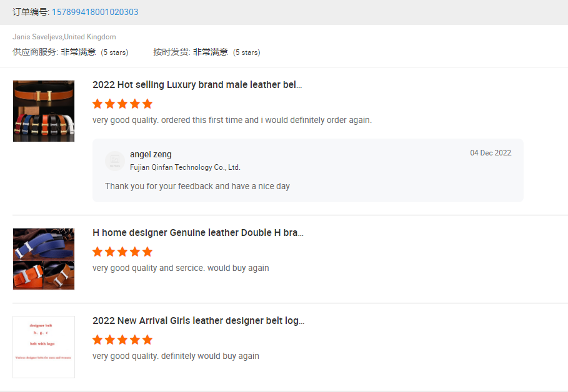The height and width of the screenshot is (392, 568).
Task: Click first star of Luxury male belt rating
Action: 97,104
